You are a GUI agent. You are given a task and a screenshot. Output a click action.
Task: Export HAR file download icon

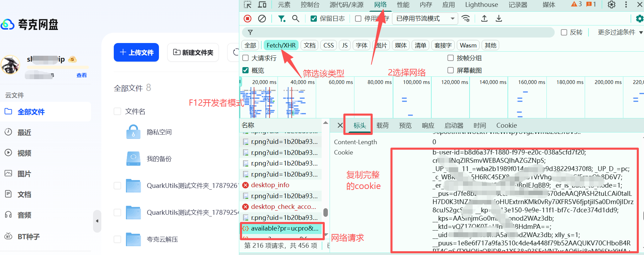tap(499, 19)
